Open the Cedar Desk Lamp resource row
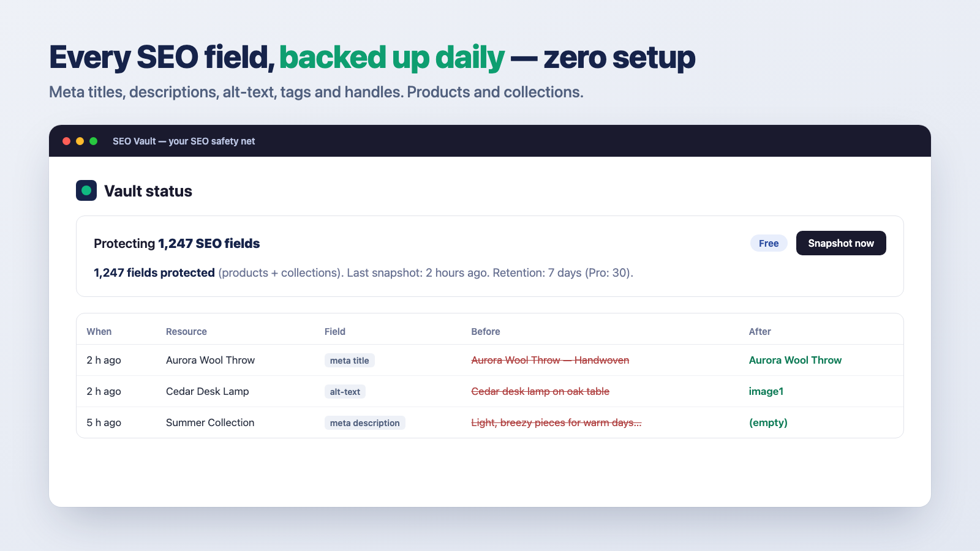The width and height of the screenshot is (980, 551). click(490, 391)
